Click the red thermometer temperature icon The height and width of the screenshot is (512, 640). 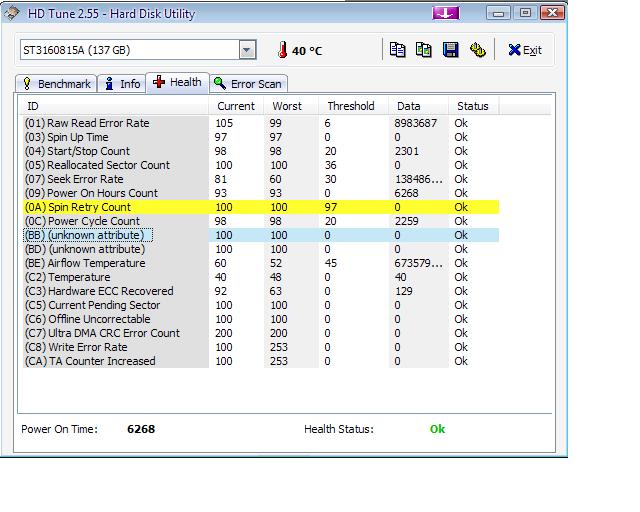coord(282,50)
